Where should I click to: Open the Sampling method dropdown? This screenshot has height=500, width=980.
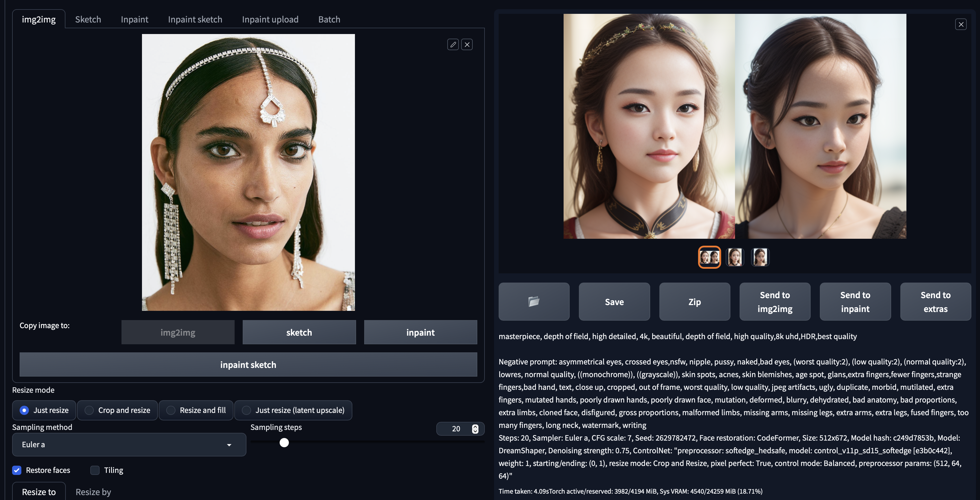[129, 444]
